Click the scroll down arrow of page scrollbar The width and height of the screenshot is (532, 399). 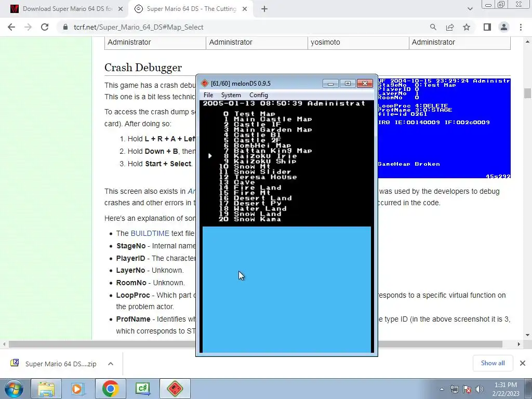(x=527, y=335)
